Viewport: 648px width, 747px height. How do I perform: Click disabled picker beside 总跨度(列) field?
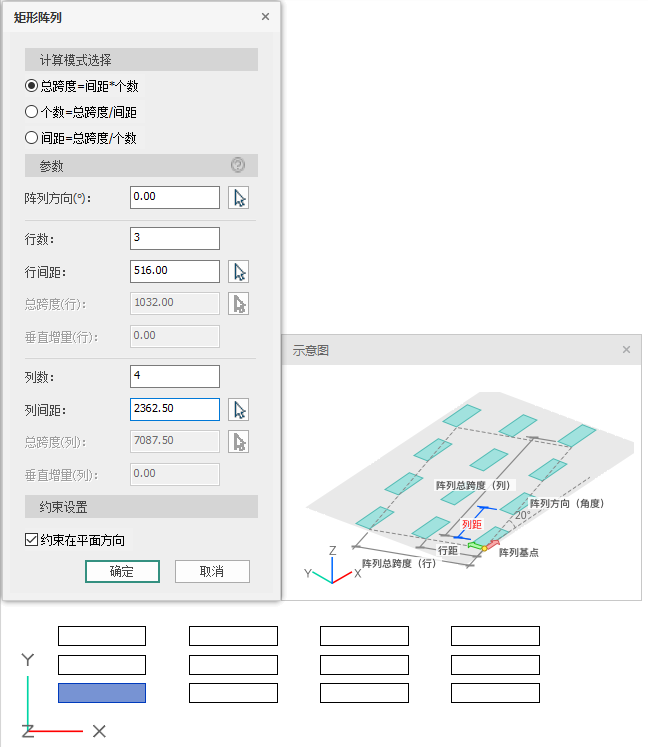[238, 442]
